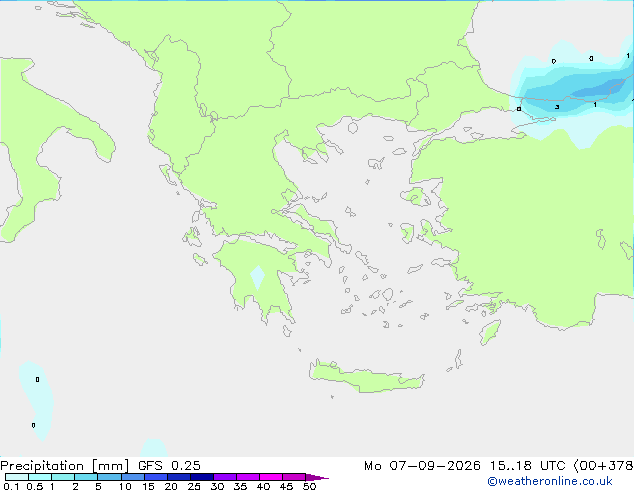This screenshot has width=634, height=490.
Task: Click the "40" legend scale label
Action: [x=263, y=486]
